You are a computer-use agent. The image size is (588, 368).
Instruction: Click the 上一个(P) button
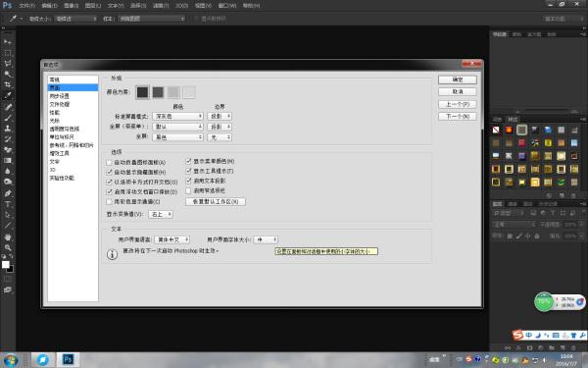tap(458, 104)
